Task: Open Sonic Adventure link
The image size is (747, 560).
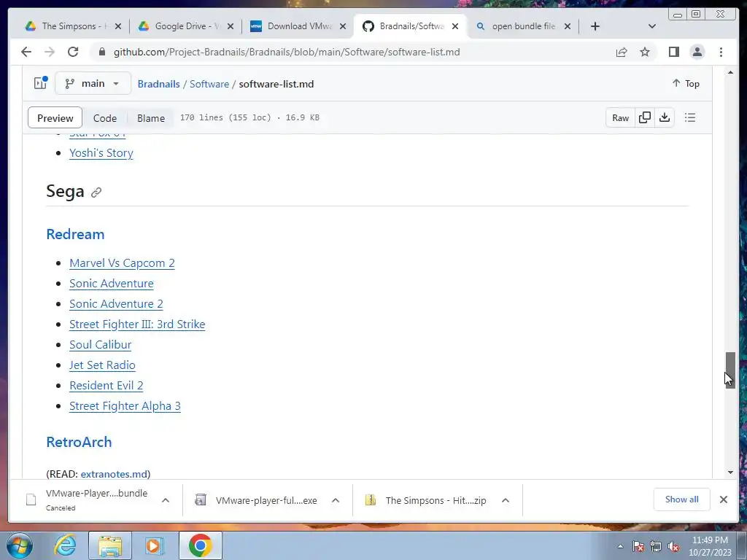Action: click(x=112, y=284)
